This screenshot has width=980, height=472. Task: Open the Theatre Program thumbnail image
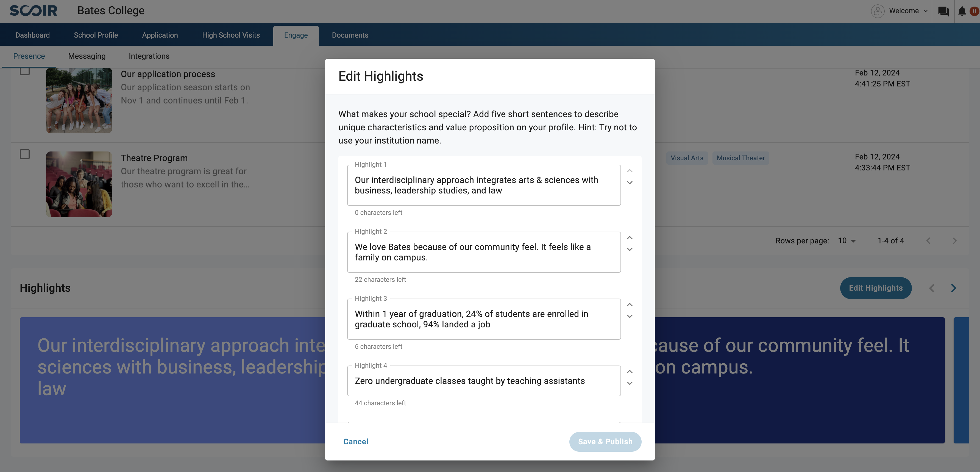[79, 184]
